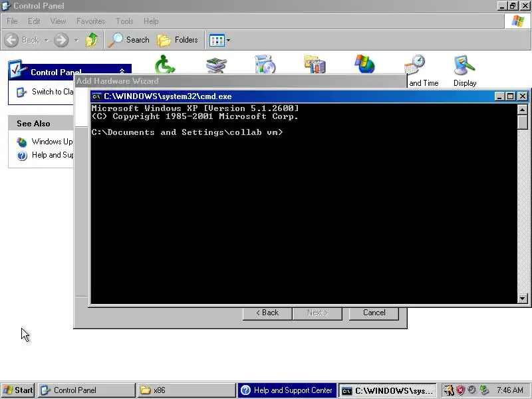Switch to x86 folder taskbar button
This screenshot has width=532, height=399.
point(186,390)
